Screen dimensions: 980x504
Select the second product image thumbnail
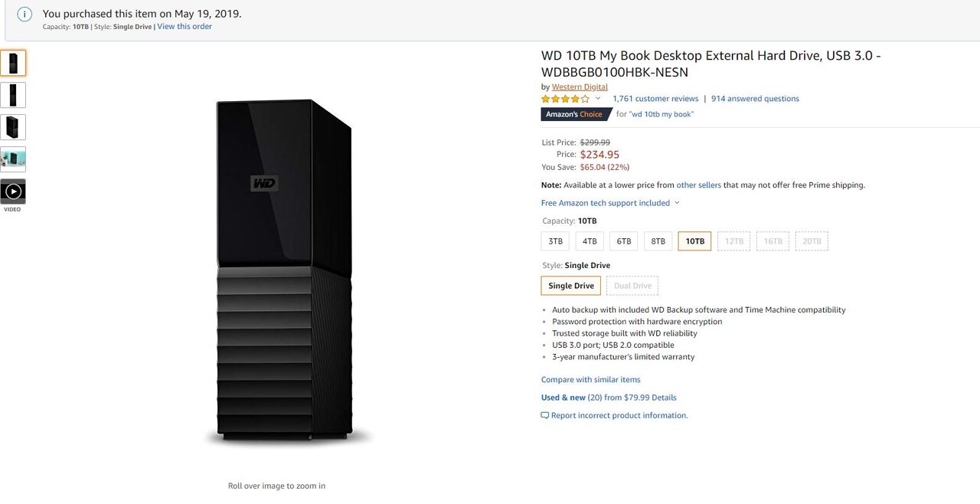13,95
